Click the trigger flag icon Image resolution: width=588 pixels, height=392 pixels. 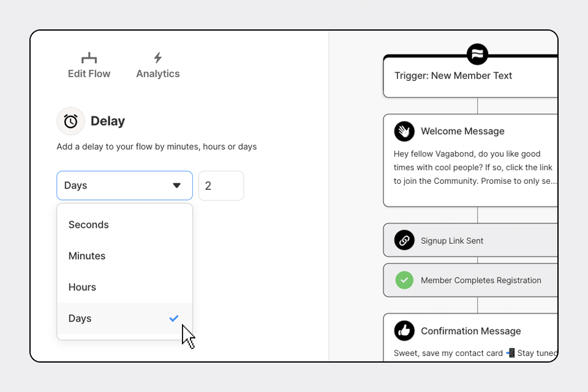coord(477,54)
